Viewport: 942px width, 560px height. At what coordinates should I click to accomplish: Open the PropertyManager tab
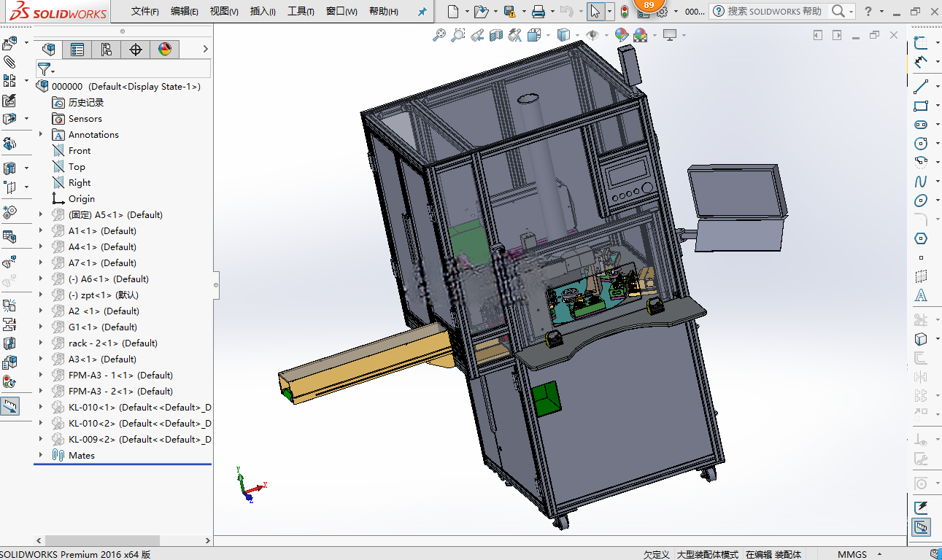click(77, 50)
